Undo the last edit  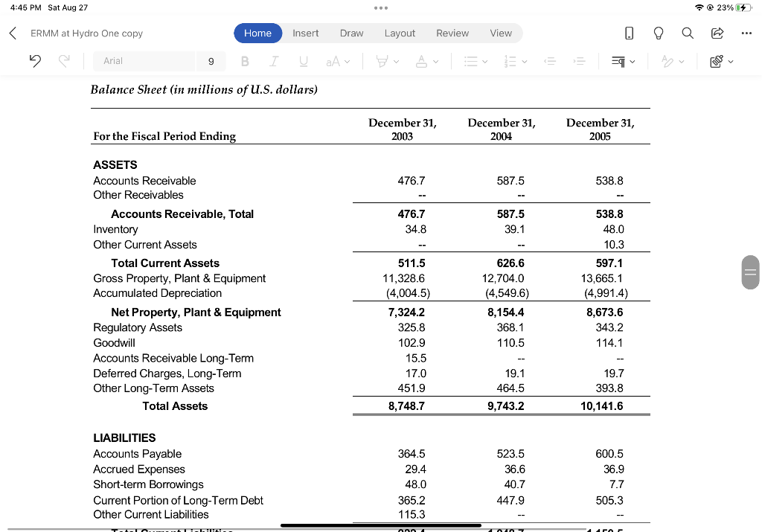[35, 61]
